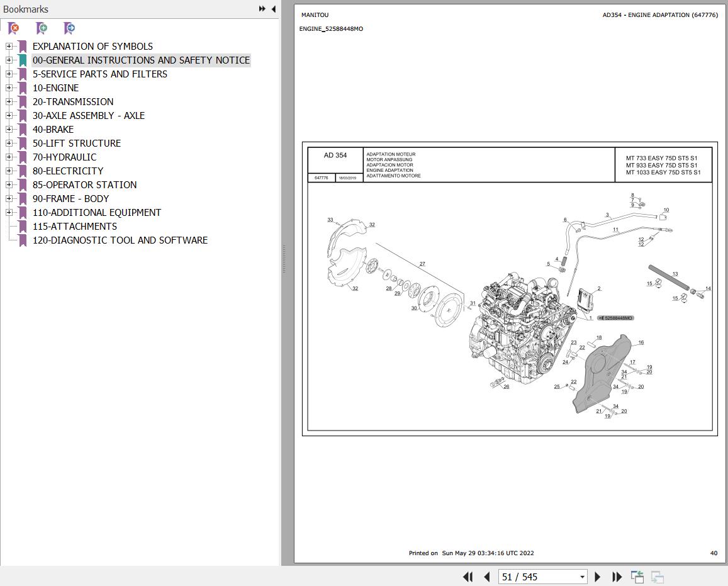
Task: Click the greyed next view icon
Action: pos(658,577)
